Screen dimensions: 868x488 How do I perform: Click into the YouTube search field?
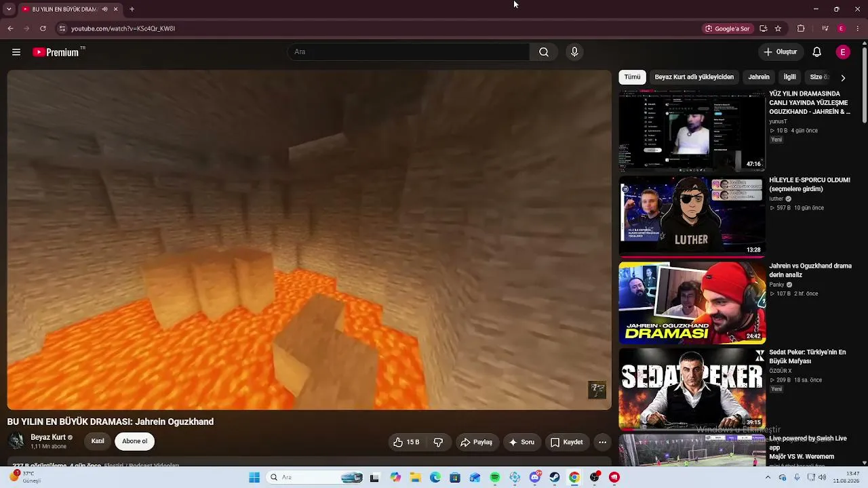point(409,52)
